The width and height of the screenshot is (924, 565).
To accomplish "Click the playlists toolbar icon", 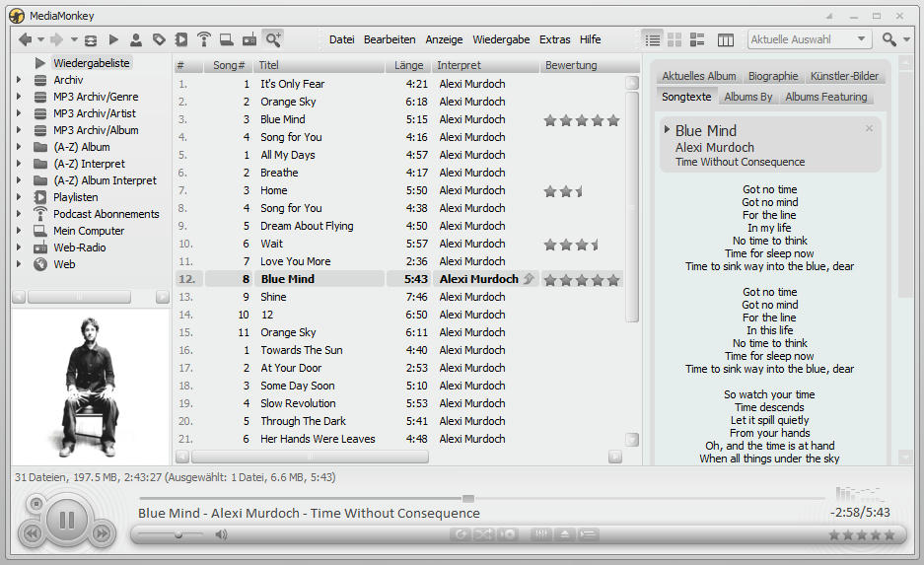I will click(181, 39).
